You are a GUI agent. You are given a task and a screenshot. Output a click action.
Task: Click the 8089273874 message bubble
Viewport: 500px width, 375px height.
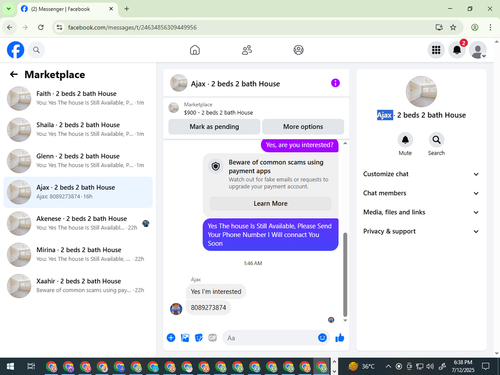tap(208, 307)
